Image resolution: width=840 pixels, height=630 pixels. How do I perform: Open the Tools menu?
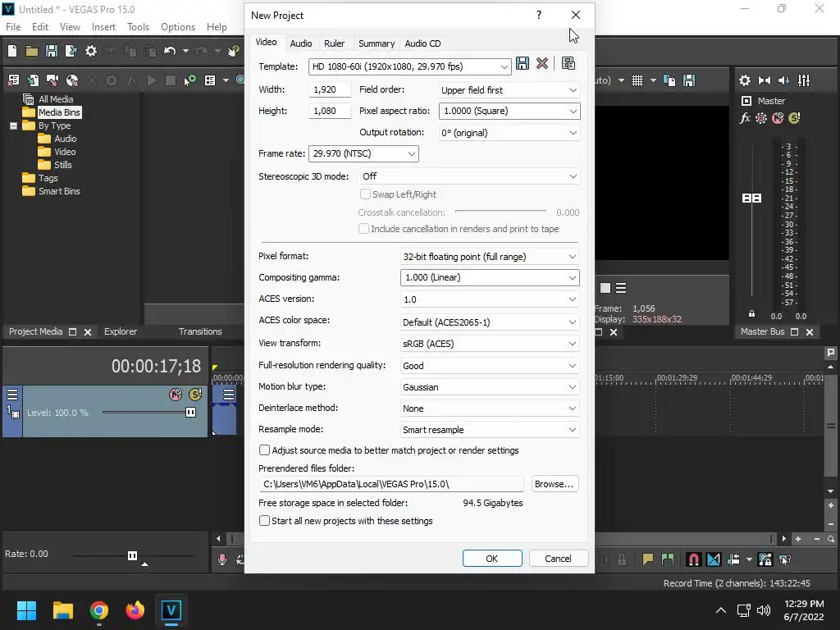pos(138,27)
